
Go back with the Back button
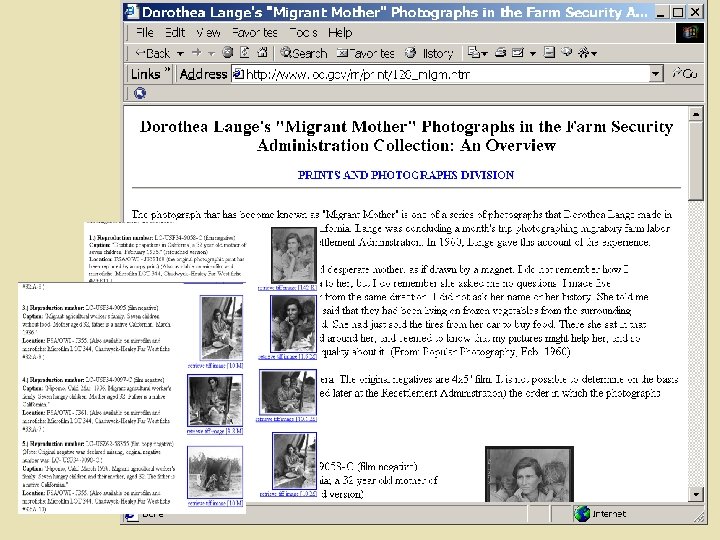pyautogui.click(x=153, y=53)
